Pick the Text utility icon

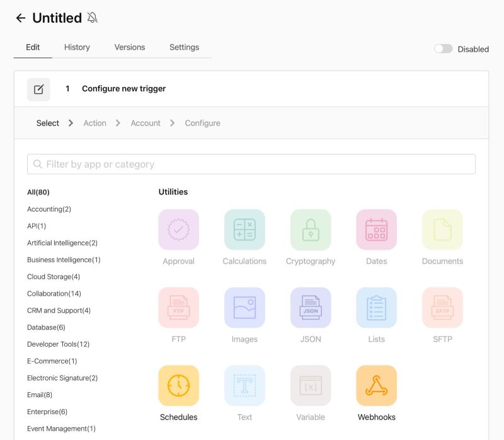[x=244, y=385]
